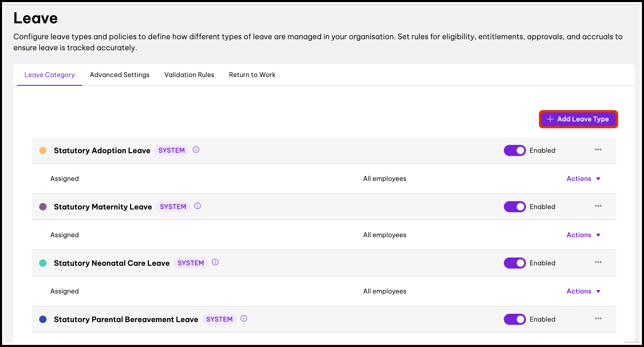Expand Actions dropdown under Statutory Adoption Leave

(584, 179)
